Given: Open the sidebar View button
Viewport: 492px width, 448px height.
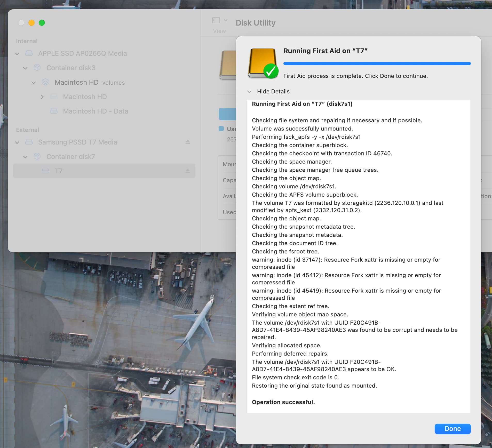Looking at the screenshot, I should [216, 20].
